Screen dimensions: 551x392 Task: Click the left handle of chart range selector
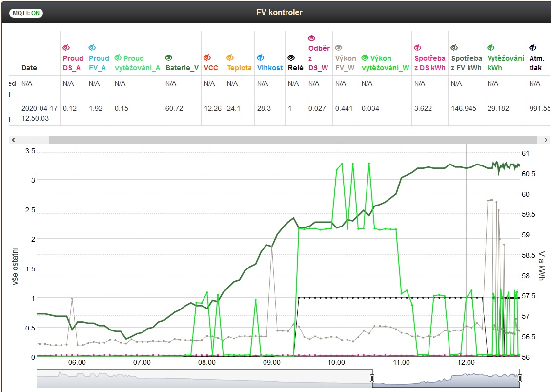[x=372, y=378]
